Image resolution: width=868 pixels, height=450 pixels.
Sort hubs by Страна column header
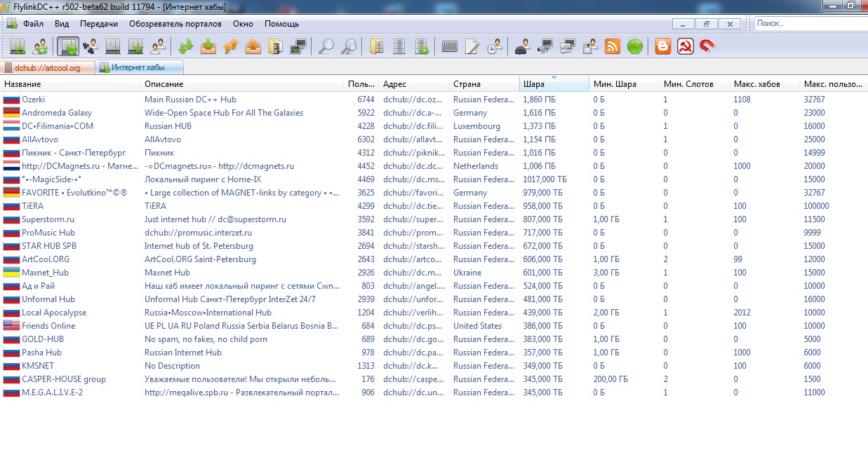click(484, 84)
